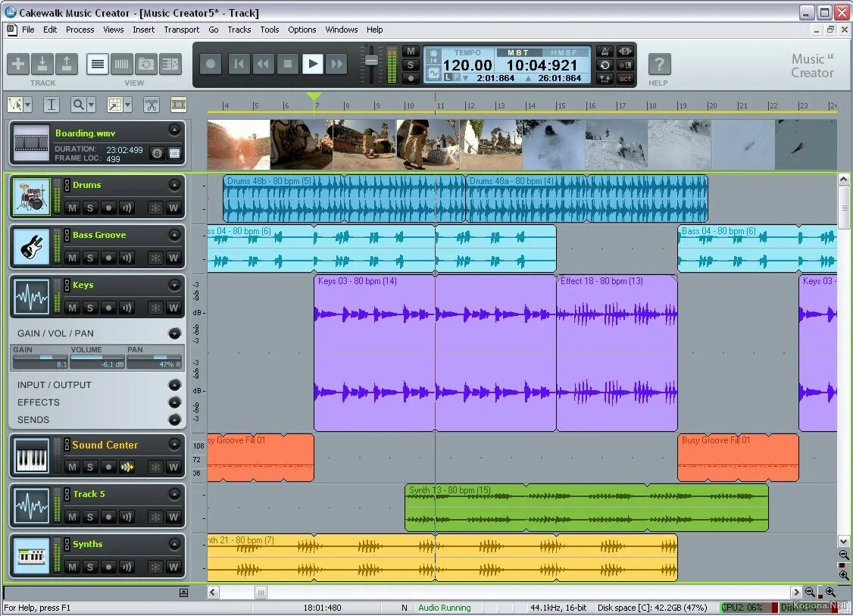Expand the INPUT / OUTPUT section
Screen dimensions: 853x616
(175, 385)
